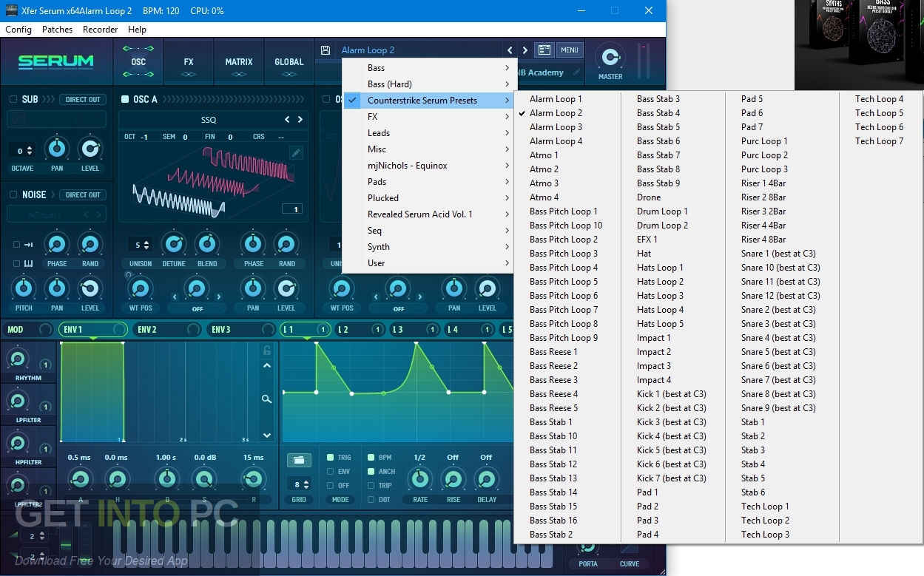
Task: Open the LFO shape folder icon
Action: point(298,460)
